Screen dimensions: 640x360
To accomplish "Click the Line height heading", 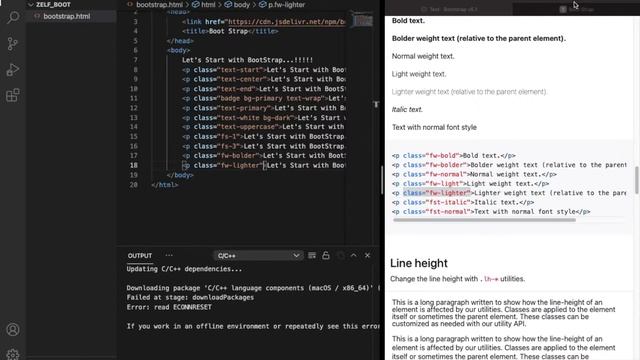I will tap(419, 263).
